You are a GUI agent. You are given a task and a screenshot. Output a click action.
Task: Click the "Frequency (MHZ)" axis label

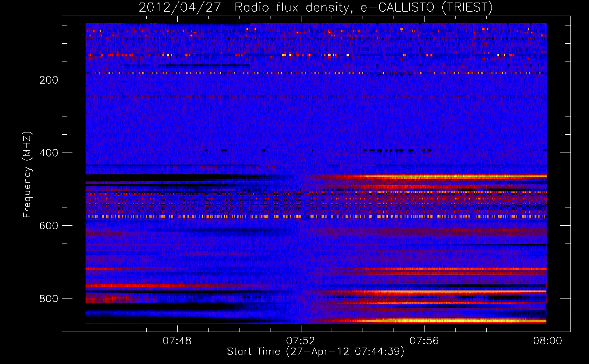point(27,175)
